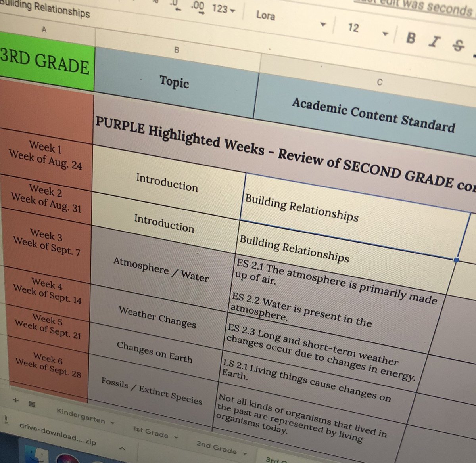Expand the download item chevron menu

[122, 449]
